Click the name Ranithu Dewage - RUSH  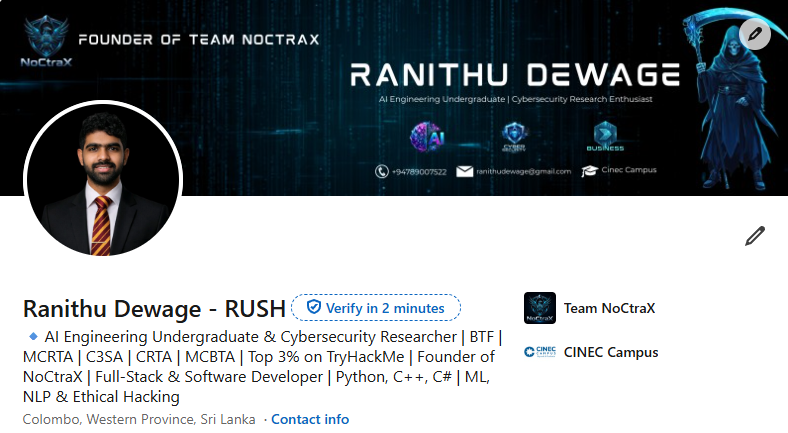[154, 308]
